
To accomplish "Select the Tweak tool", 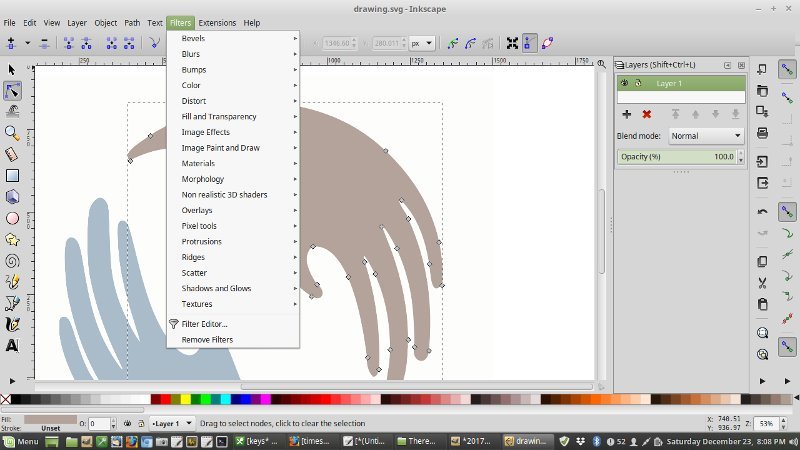I will click(x=12, y=112).
